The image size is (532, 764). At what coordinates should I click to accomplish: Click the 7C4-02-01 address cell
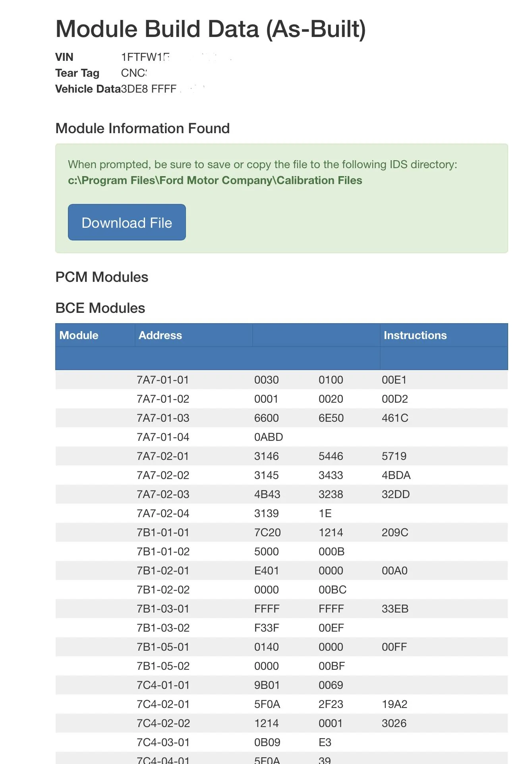[x=163, y=704]
